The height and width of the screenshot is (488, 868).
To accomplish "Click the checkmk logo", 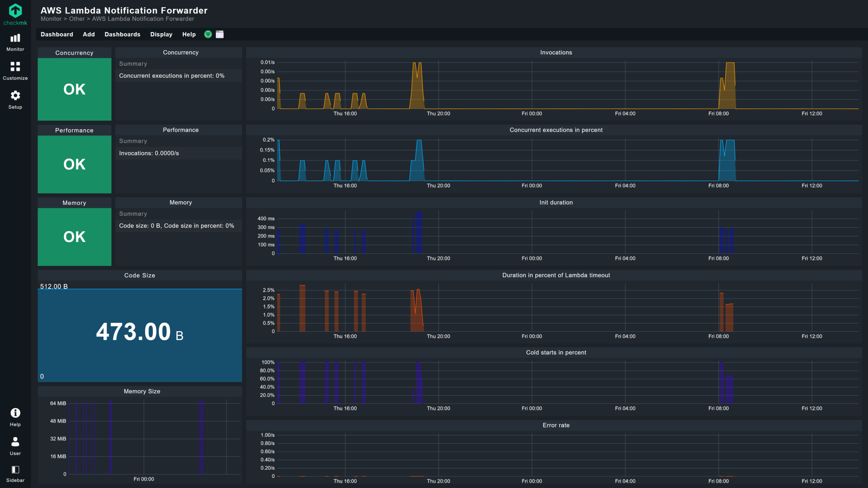I will pyautogui.click(x=15, y=15).
